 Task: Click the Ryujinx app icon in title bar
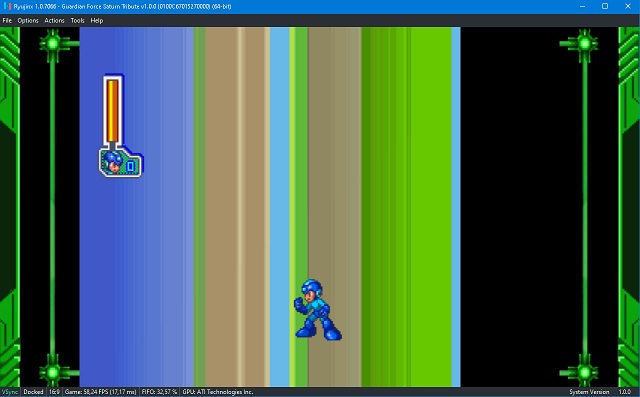point(7,7)
